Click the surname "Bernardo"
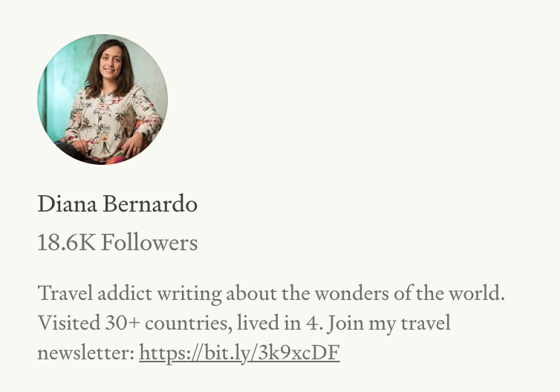560x392 pixels. click(150, 204)
